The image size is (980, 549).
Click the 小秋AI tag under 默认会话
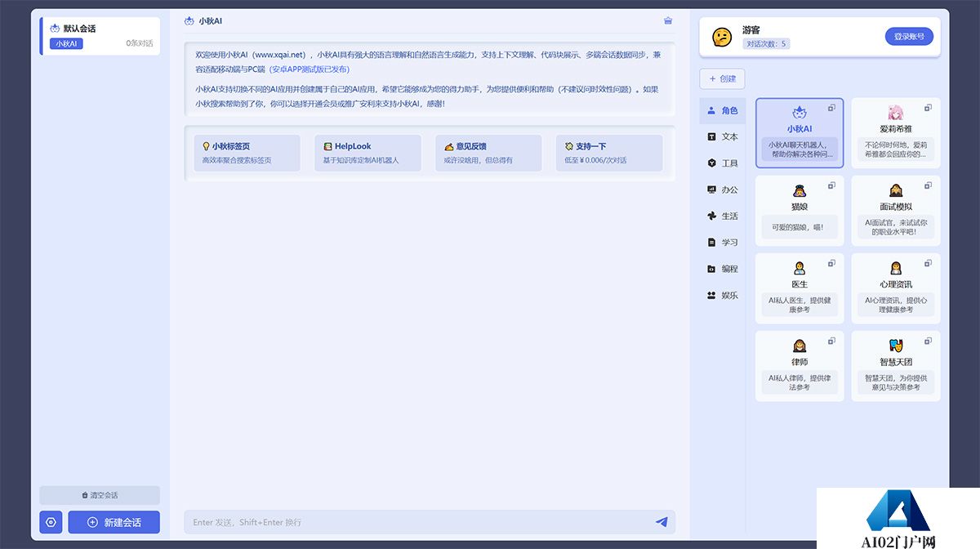pos(66,44)
